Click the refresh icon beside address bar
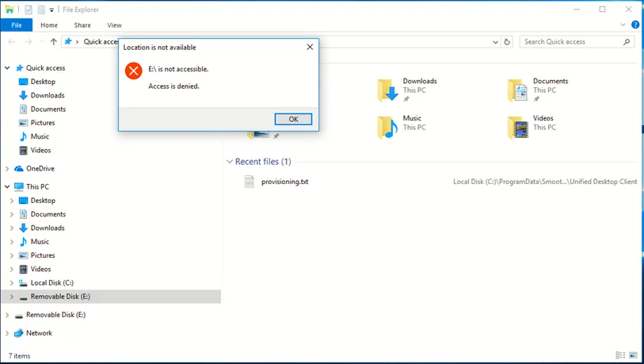644x364 pixels. (507, 41)
